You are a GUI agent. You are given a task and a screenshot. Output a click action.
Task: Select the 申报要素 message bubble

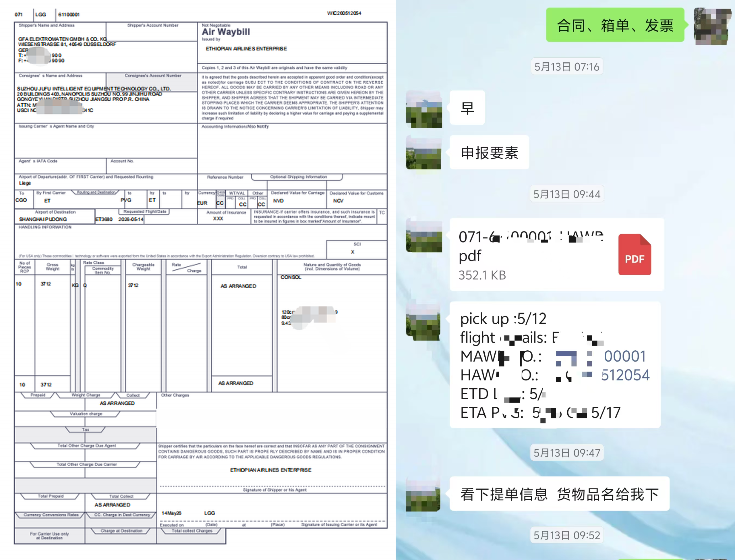(x=489, y=153)
